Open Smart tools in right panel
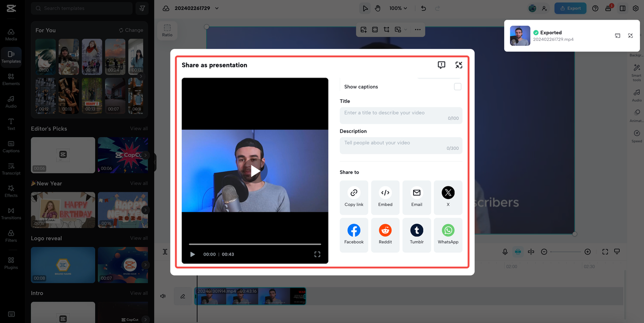 (637, 73)
